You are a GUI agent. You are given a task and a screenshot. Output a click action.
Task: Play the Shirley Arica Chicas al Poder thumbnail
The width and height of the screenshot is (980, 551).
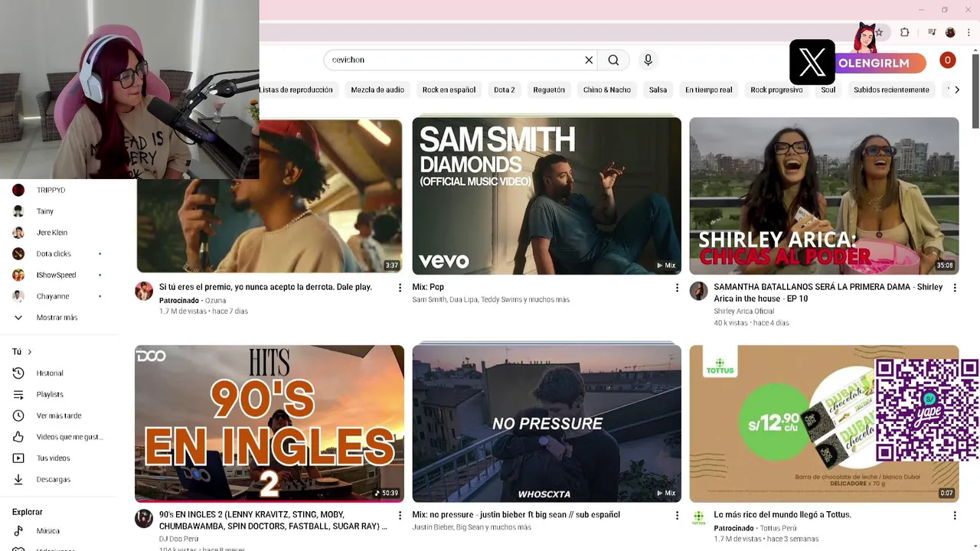coord(824,196)
